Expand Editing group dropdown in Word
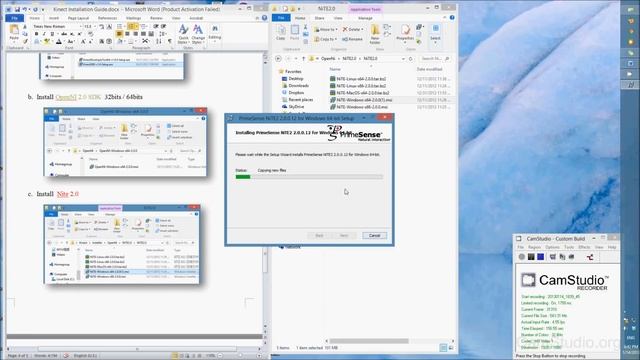Image resolution: width=640 pixels, height=360 pixels. (215, 33)
